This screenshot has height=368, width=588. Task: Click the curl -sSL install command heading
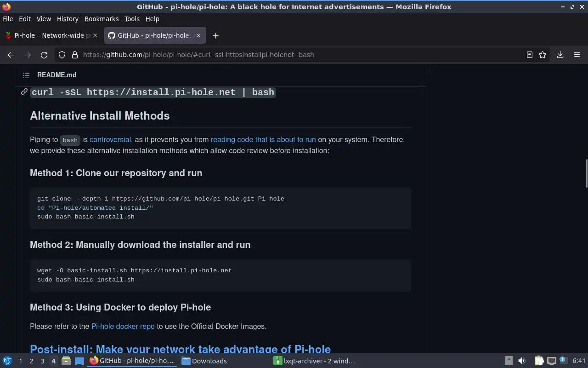coord(153,92)
